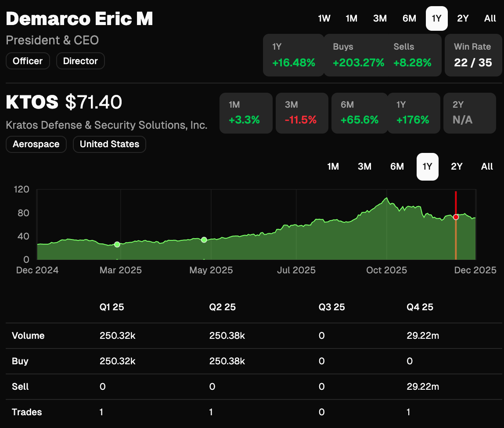Click Q4 25 volume 29.22m
This screenshot has width=504, height=428.
click(x=423, y=336)
